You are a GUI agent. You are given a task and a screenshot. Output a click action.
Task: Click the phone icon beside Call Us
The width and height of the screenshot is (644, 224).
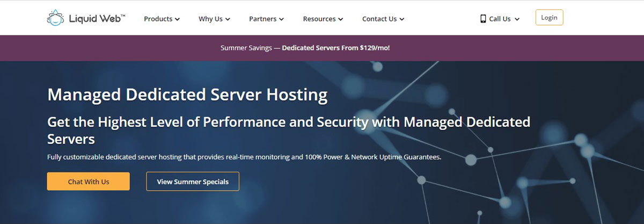coord(483,19)
